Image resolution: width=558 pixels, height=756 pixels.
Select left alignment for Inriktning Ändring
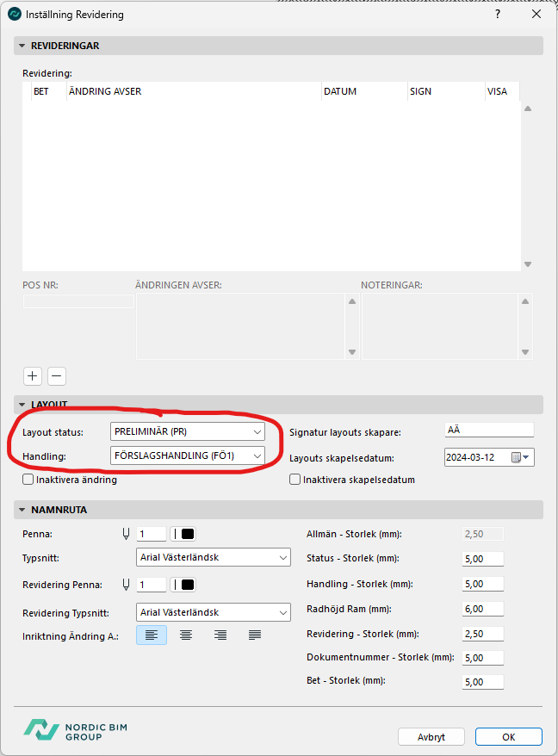pyautogui.click(x=152, y=635)
